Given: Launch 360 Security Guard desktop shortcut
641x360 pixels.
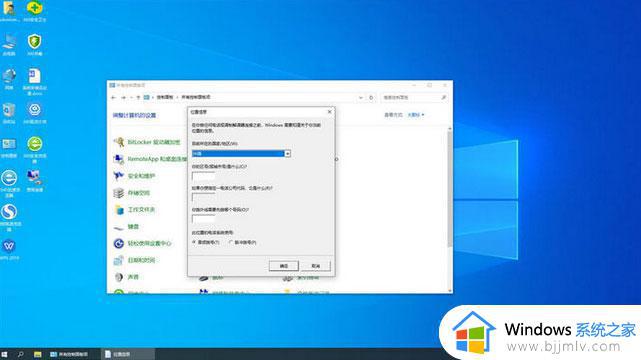Looking at the screenshot, I should coord(35,11).
